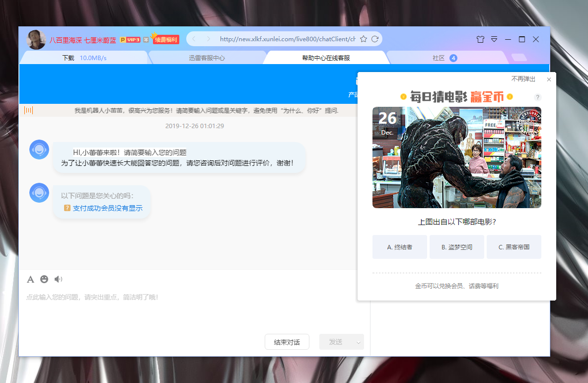Click the voice message speaker icon
588x383 pixels.
pos(58,279)
